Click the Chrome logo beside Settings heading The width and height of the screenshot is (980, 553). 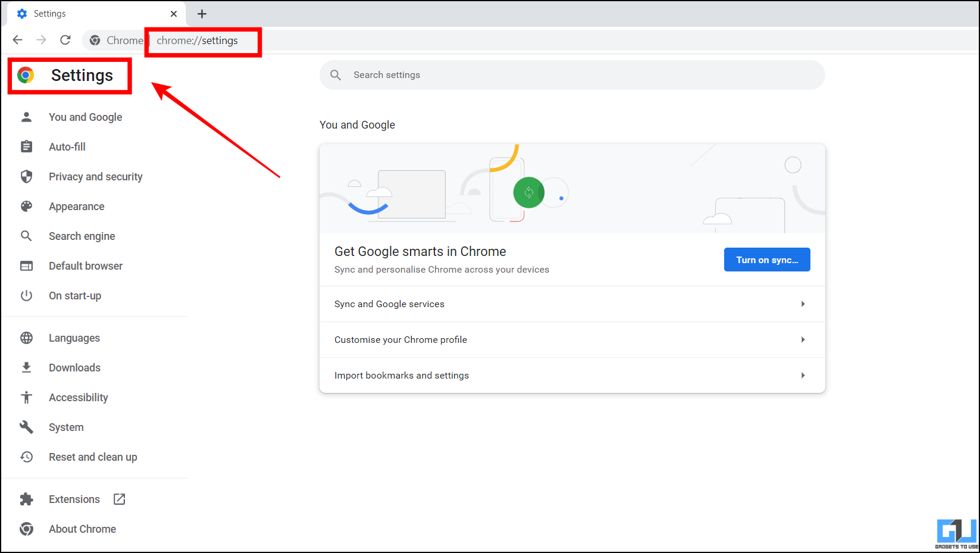click(x=26, y=75)
